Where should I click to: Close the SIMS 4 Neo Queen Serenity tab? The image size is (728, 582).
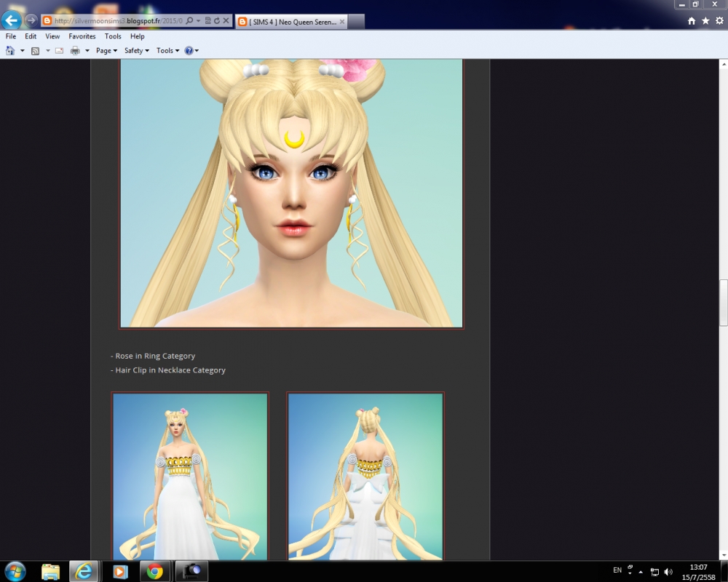(342, 22)
